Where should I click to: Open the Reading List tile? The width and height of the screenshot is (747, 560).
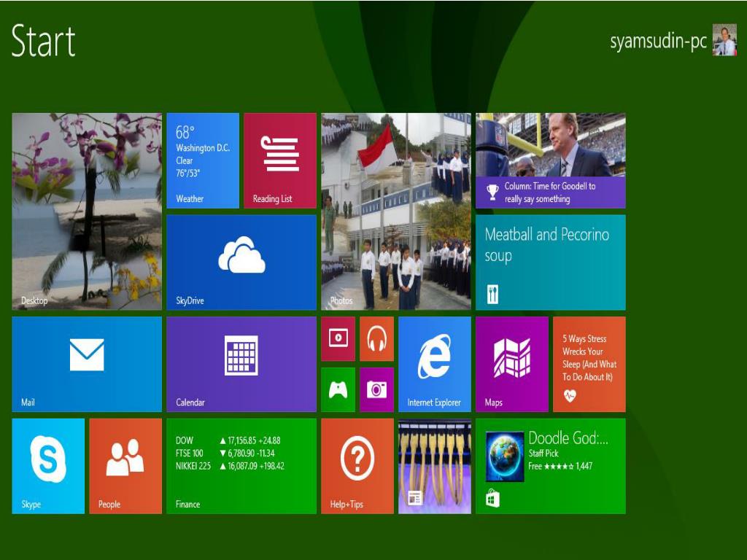(280, 160)
